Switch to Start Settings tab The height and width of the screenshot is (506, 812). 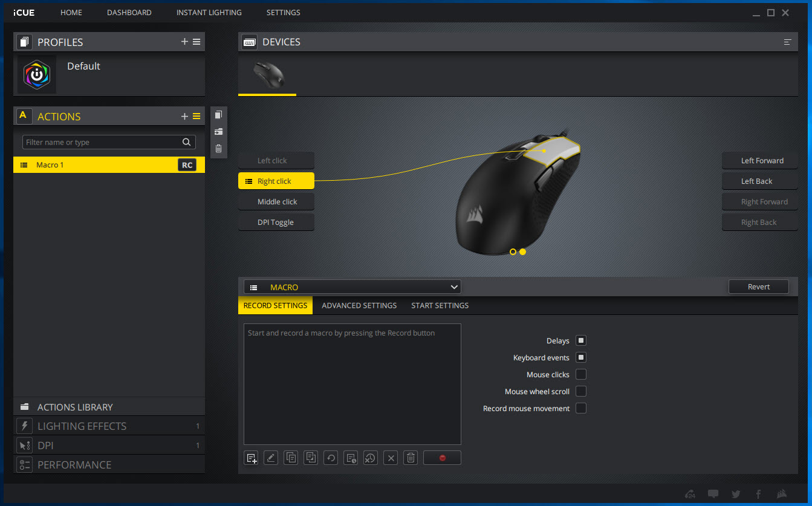440,305
